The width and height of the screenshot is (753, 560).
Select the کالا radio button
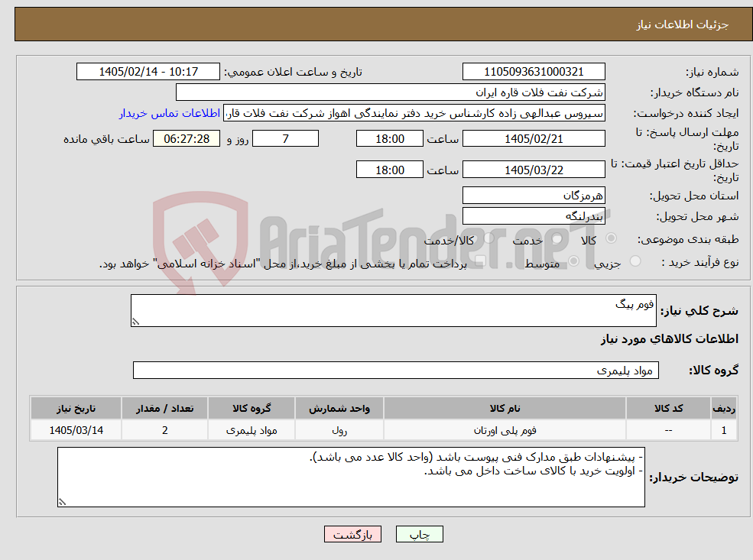612,238
